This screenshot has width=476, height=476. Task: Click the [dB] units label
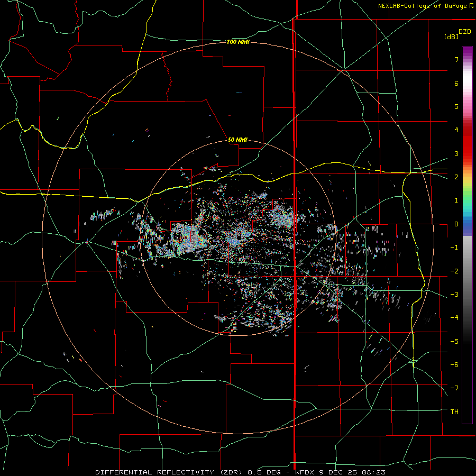451,36
